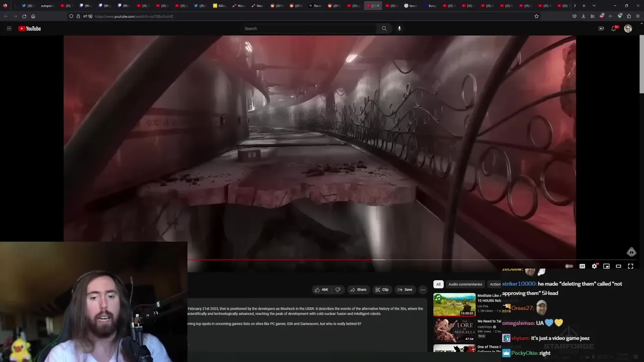644x362 pixels.
Task: Open the Witcher meditation video thumbnail
Action: click(454, 305)
